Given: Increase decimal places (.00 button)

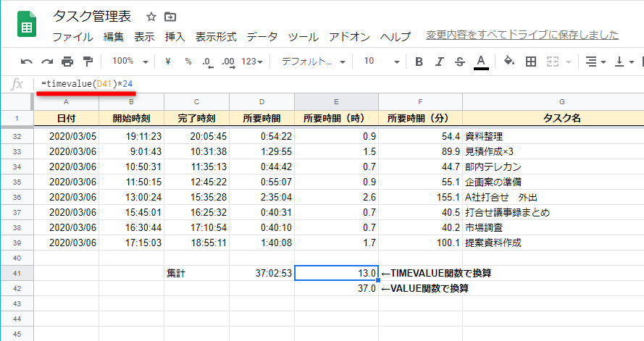Looking at the screenshot, I should point(228,62).
